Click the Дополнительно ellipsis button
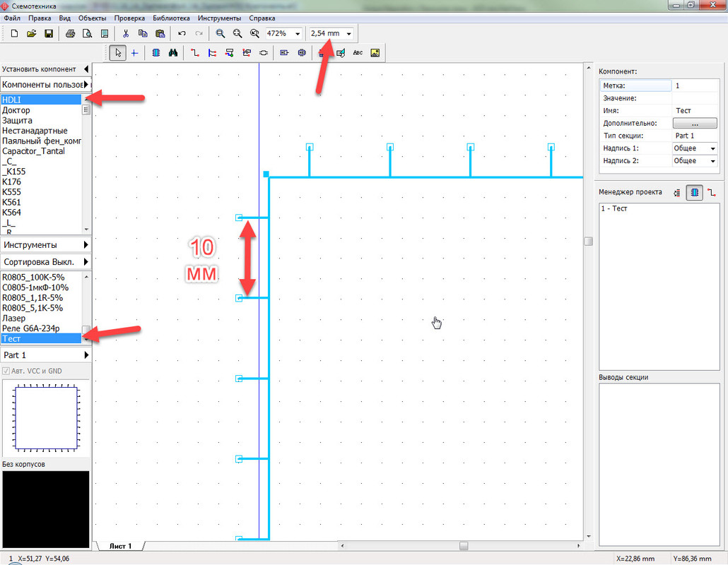728x565 pixels. coord(695,124)
